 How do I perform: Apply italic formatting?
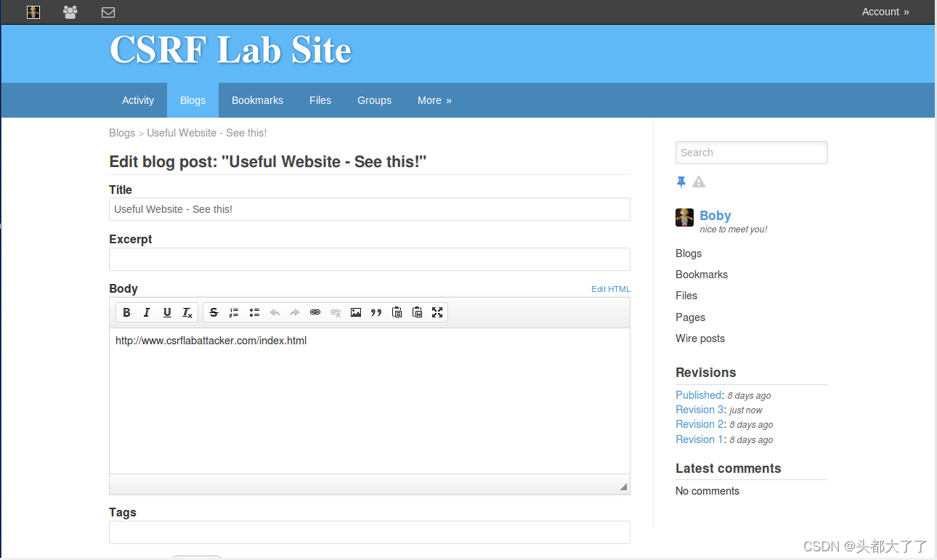pos(147,312)
